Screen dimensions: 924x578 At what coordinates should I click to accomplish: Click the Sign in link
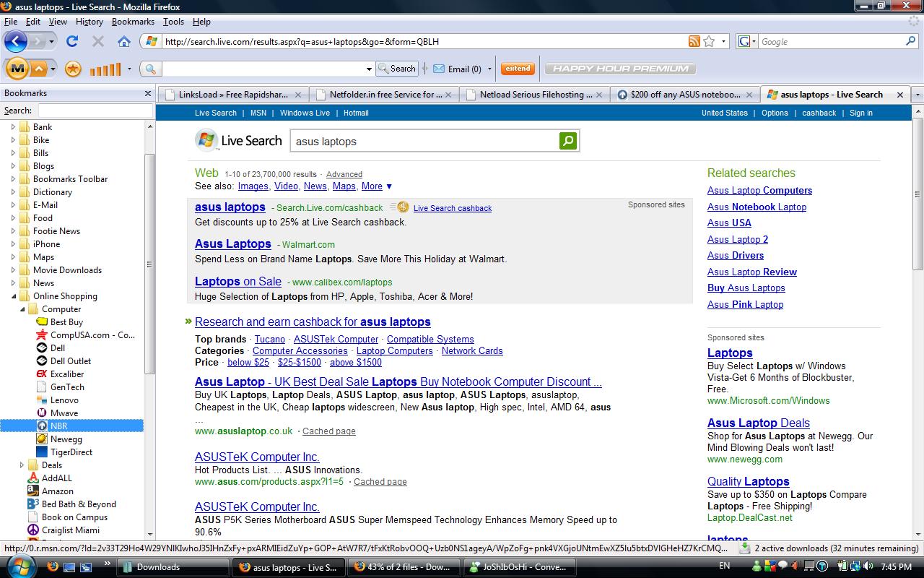pyautogui.click(x=861, y=113)
